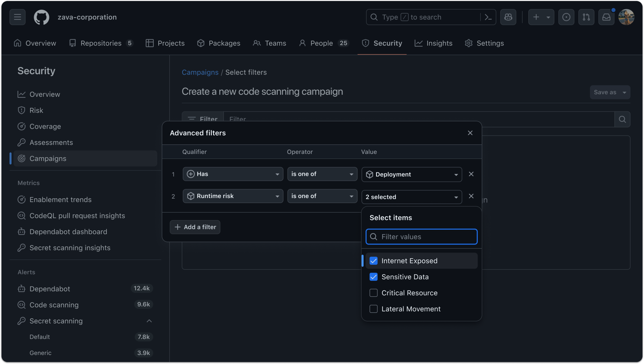Select Campaigns in the Security sidebar

pyautogui.click(x=48, y=158)
